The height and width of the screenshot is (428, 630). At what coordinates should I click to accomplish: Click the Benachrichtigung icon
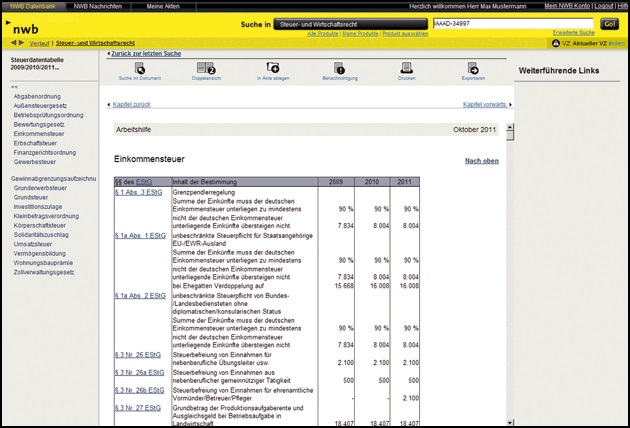click(340, 68)
